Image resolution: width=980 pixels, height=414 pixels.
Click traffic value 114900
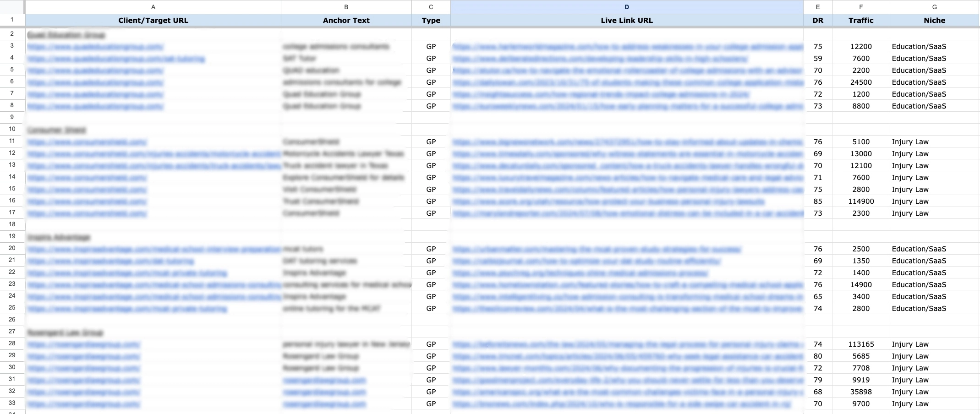point(861,201)
